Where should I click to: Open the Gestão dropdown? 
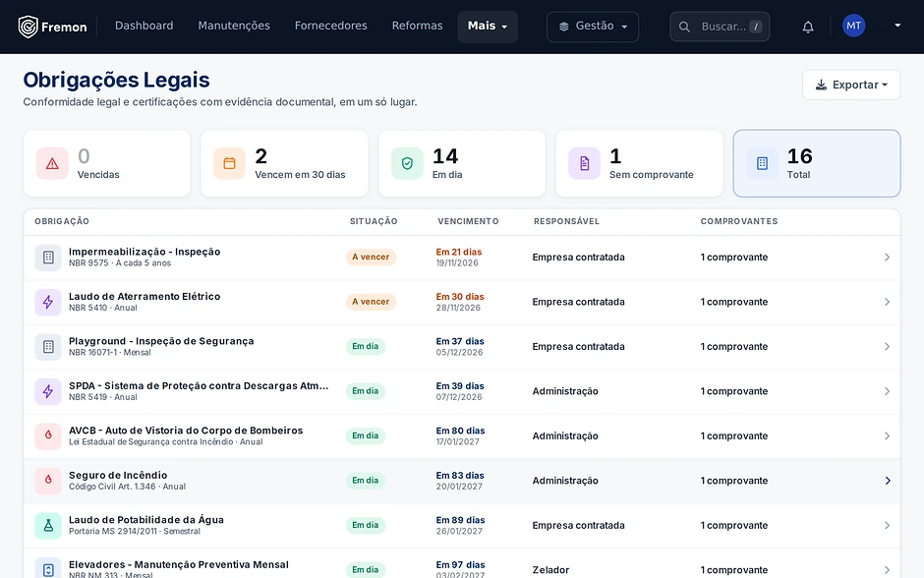pyautogui.click(x=593, y=27)
